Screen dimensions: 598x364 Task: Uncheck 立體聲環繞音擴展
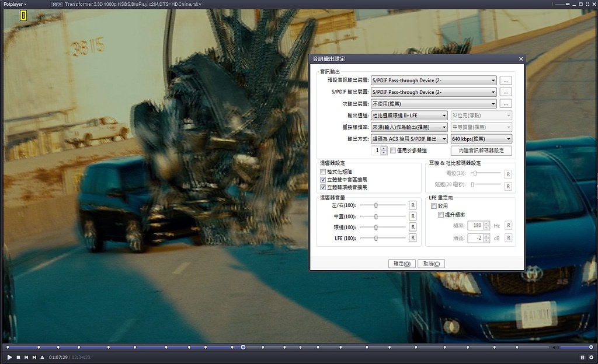click(x=323, y=187)
